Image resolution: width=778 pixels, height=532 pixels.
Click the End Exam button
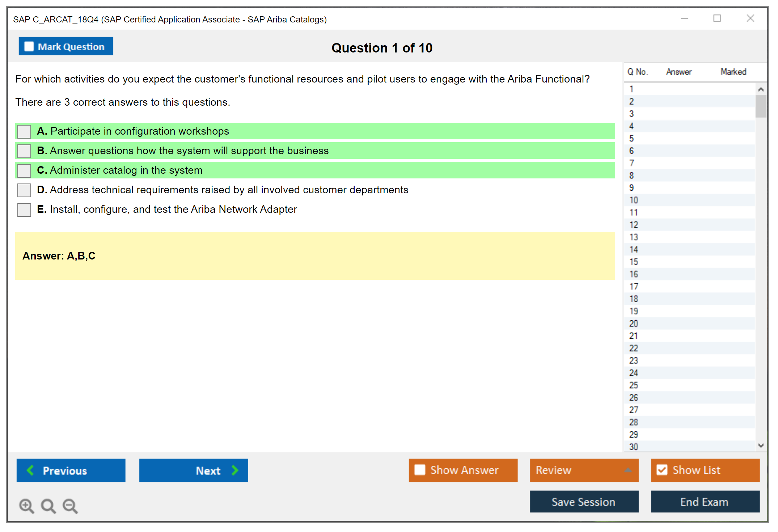pos(705,502)
